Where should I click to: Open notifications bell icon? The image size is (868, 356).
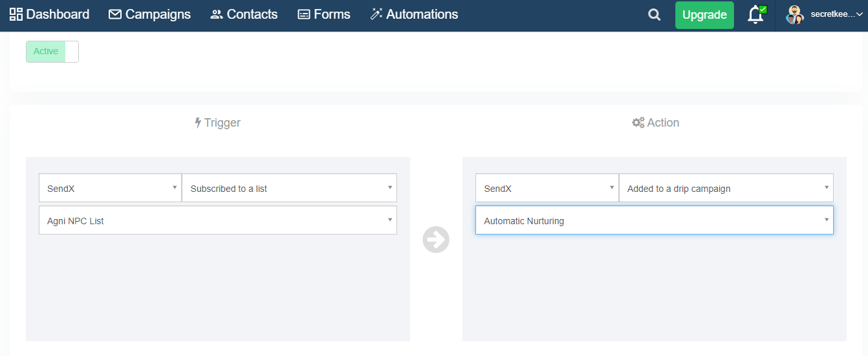pyautogui.click(x=755, y=15)
